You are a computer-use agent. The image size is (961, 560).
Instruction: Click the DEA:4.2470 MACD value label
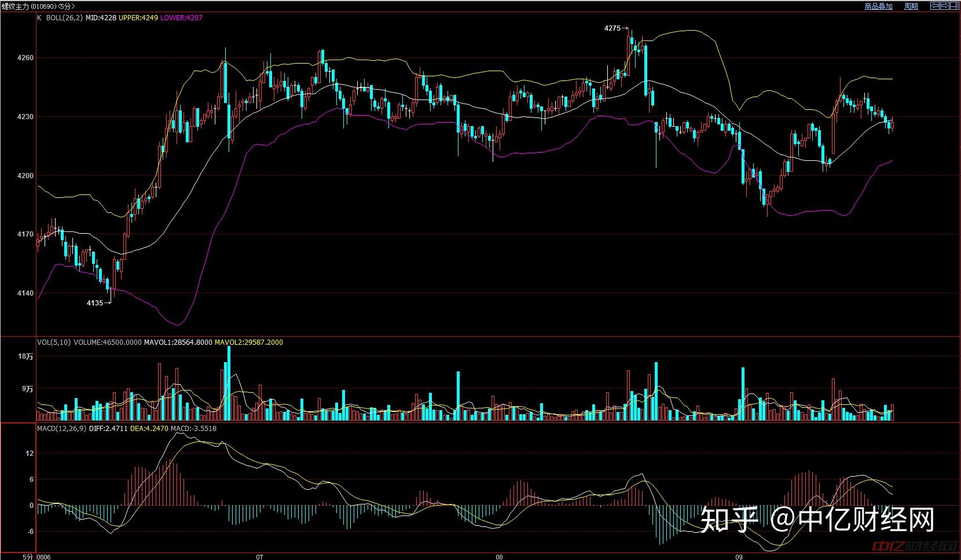tap(149, 428)
